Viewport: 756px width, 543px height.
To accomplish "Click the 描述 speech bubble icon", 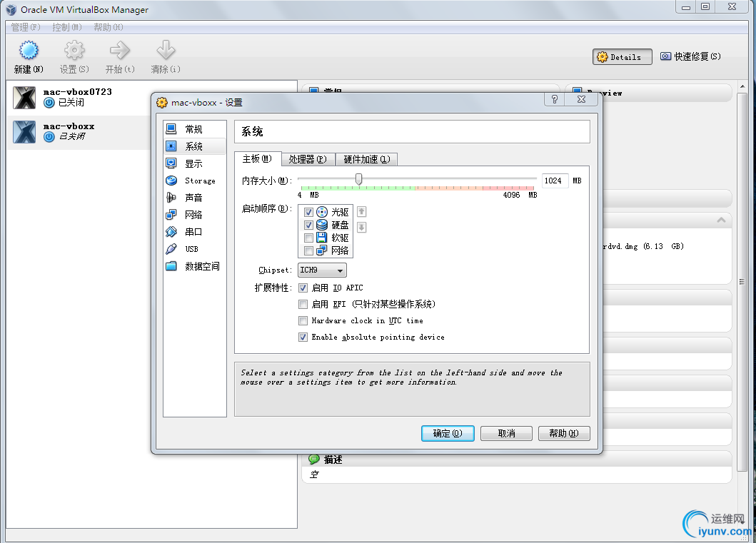I will (x=314, y=460).
